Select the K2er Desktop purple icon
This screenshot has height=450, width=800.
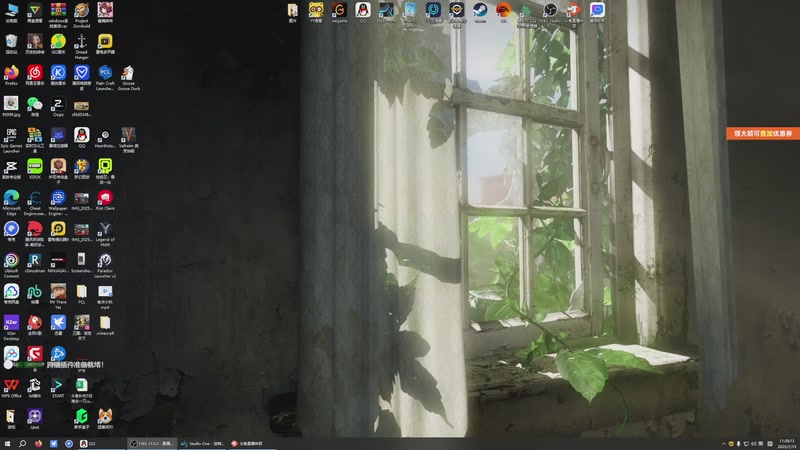11,327
